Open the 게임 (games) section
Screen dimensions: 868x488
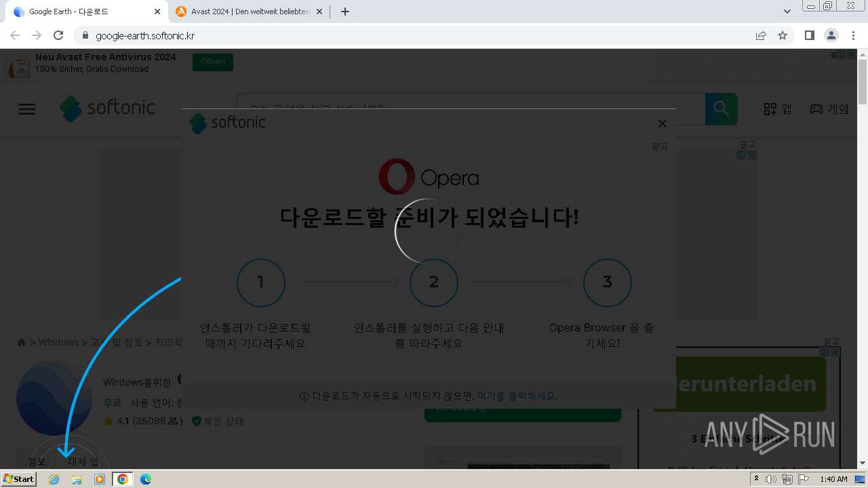pyautogui.click(x=829, y=109)
